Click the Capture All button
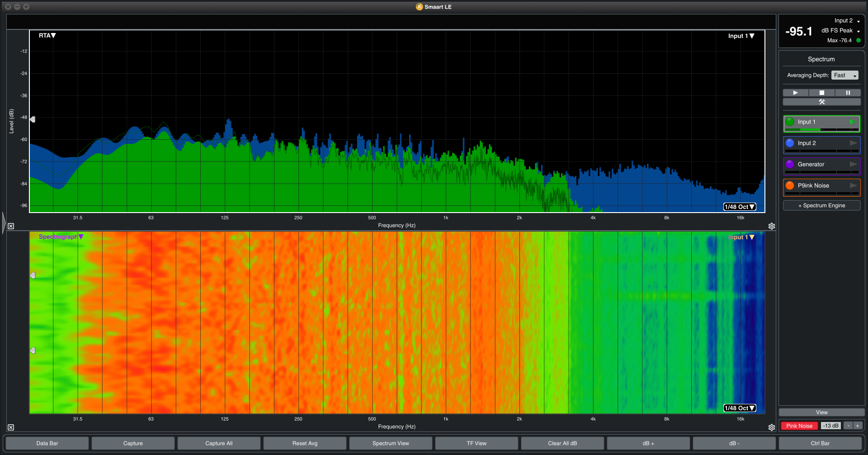 coord(219,443)
